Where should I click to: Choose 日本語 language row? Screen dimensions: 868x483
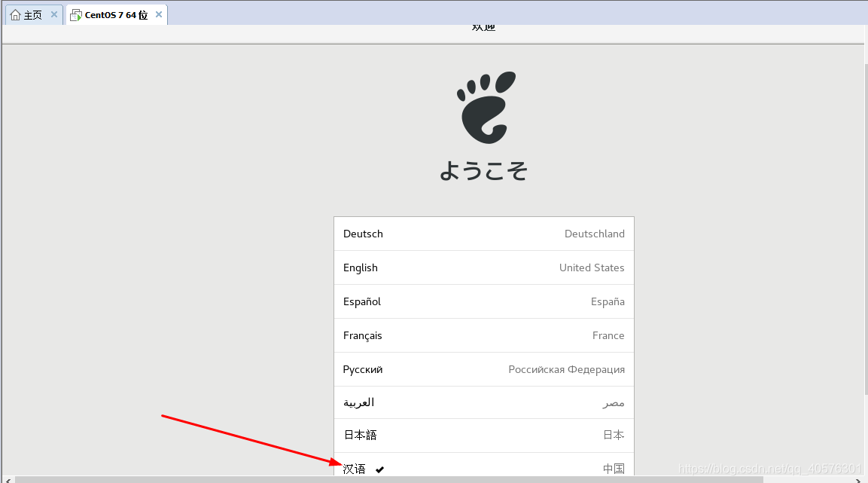click(484, 436)
